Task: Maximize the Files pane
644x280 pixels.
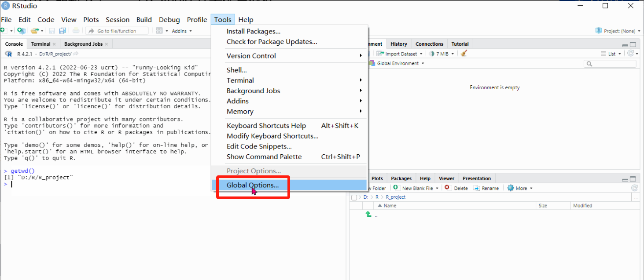Action: click(x=633, y=179)
